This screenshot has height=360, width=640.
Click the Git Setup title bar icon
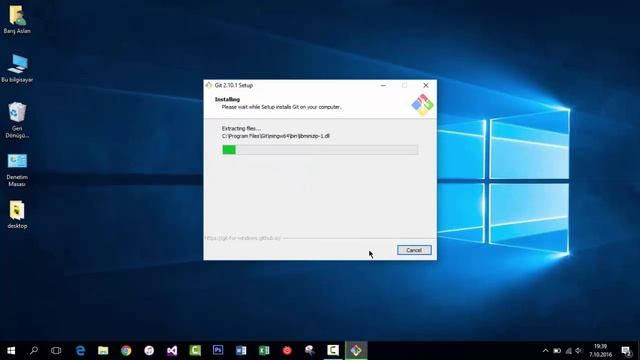pos(209,85)
